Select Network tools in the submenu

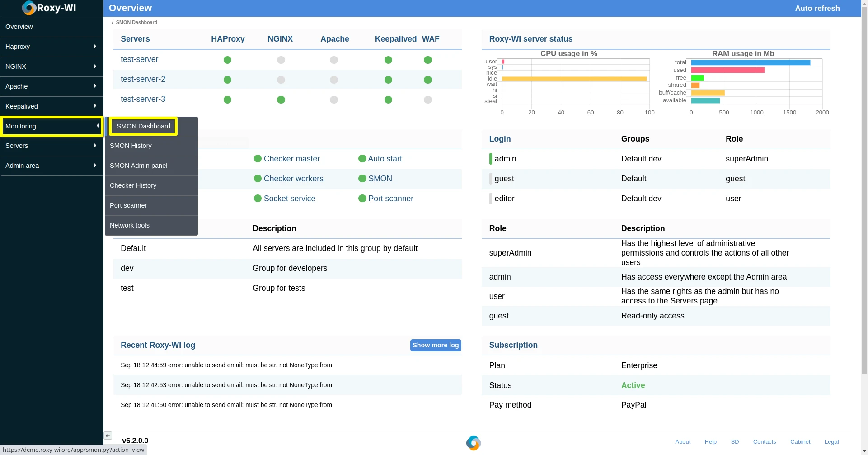130,225
